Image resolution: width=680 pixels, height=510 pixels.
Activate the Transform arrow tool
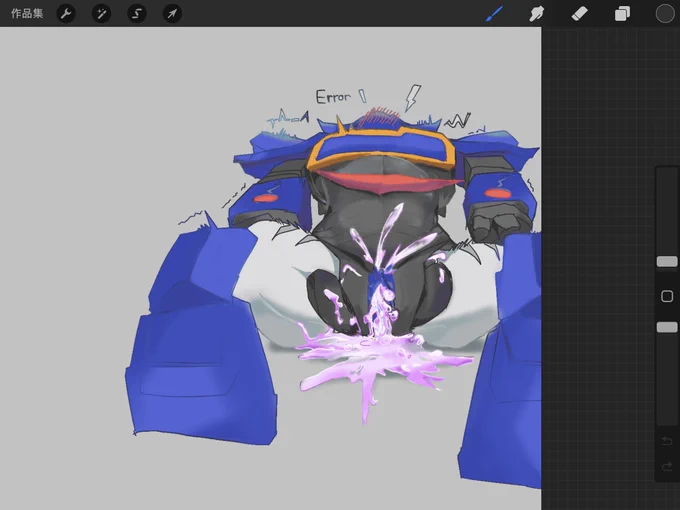[x=172, y=14]
